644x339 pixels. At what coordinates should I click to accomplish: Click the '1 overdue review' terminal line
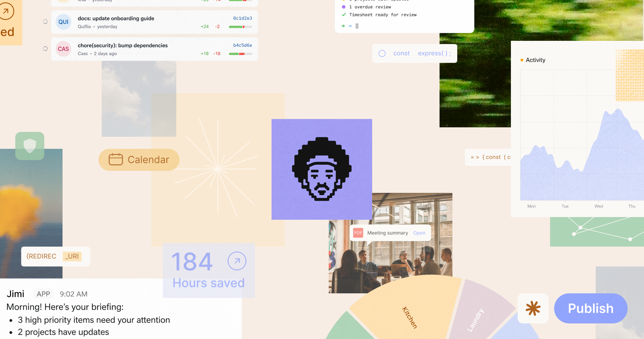pos(370,7)
